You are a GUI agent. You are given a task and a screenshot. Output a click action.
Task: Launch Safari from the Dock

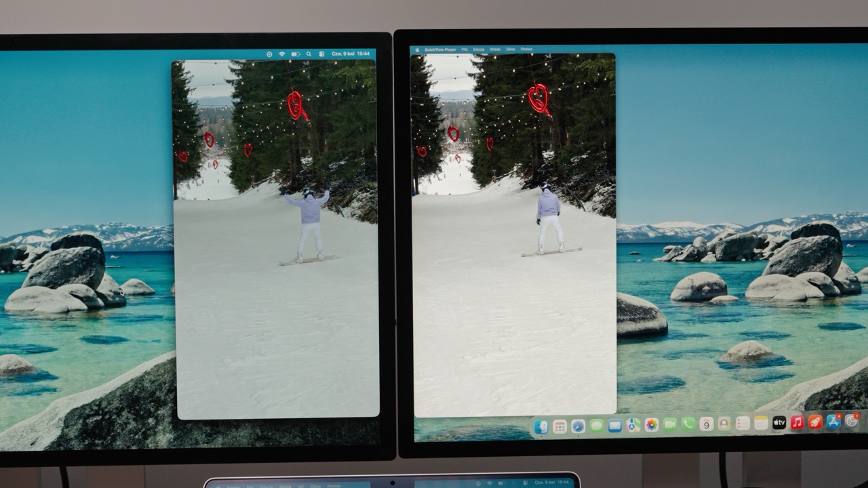[578, 426]
